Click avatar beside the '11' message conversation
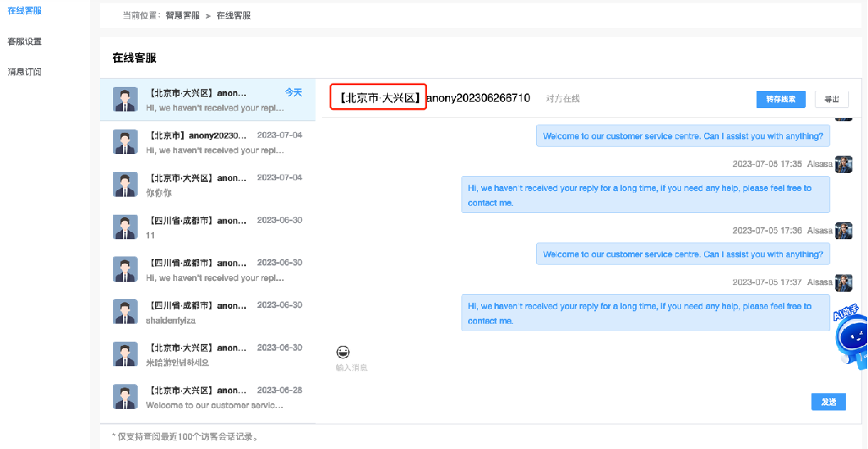Image resolution: width=868 pixels, height=449 pixels. 125,227
